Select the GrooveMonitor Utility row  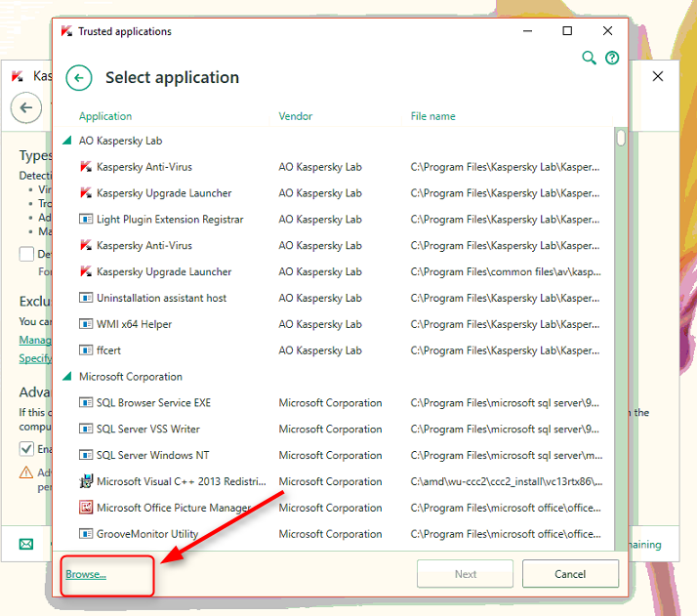click(x=334, y=534)
